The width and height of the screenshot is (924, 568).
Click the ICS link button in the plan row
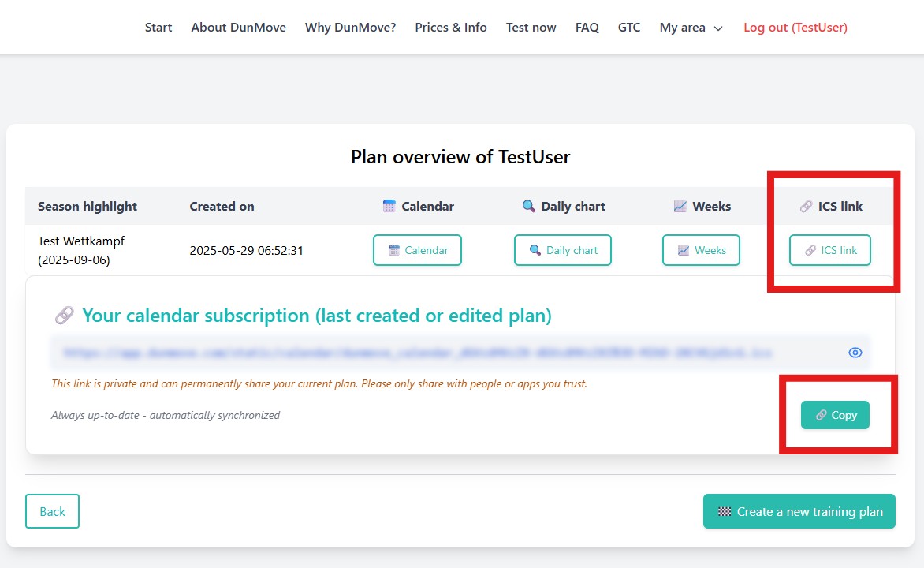pyautogui.click(x=829, y=250)
